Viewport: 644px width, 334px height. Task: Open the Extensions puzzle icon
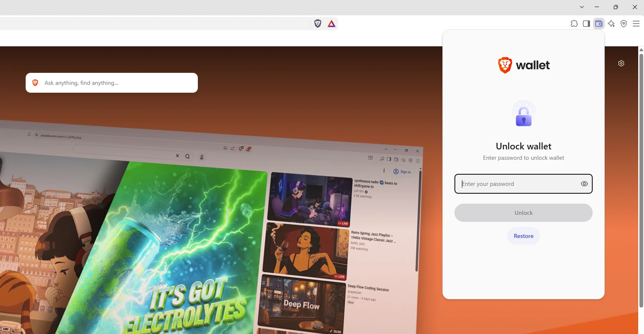pos(574,24)
